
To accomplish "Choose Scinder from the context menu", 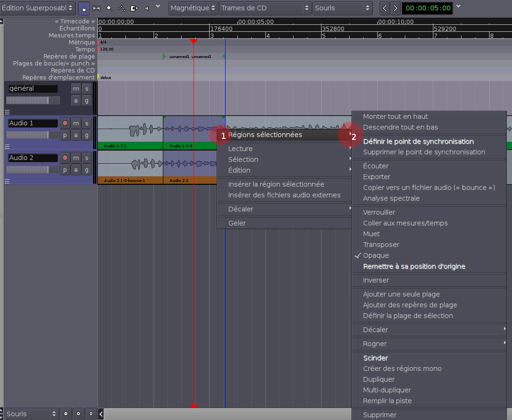I will (374, 358).
